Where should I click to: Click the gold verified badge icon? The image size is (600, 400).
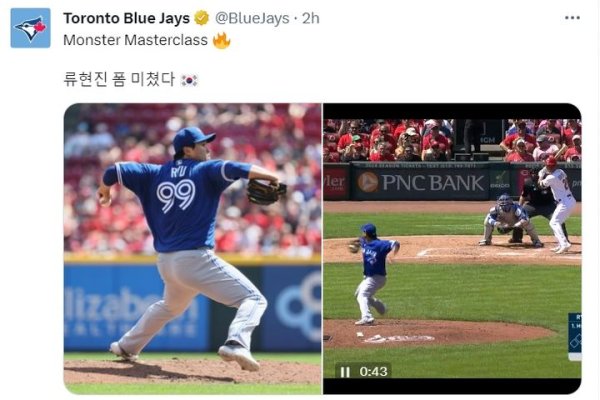point(202,18)
